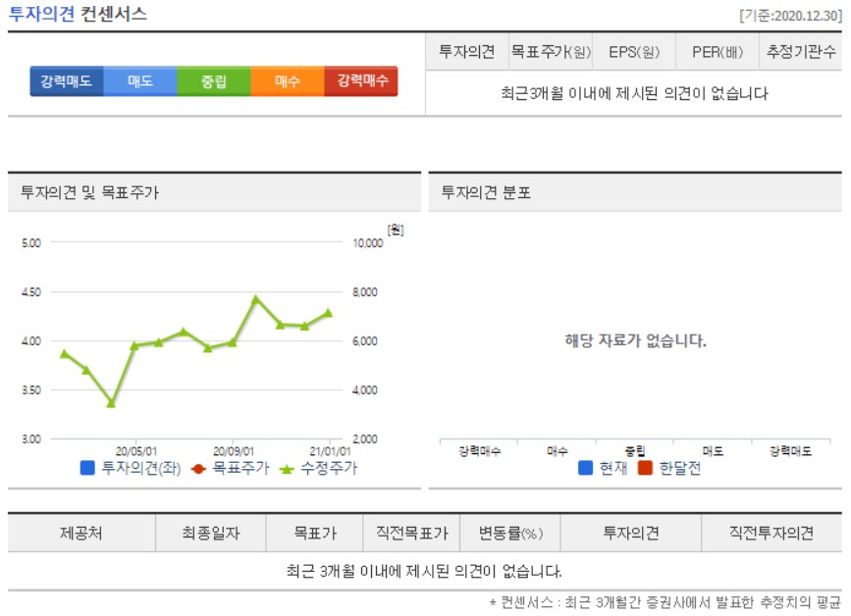Click the highest peak on green price line
851x616 pixels.
pyautogui.click(x=255, y=298)
